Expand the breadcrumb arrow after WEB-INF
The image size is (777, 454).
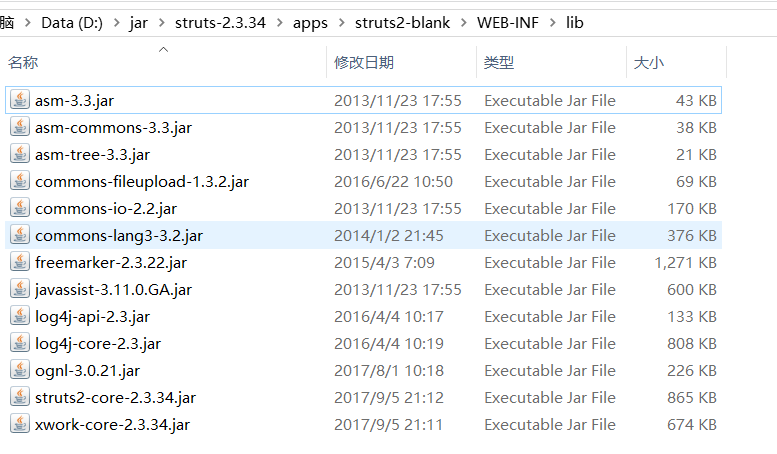550,22
